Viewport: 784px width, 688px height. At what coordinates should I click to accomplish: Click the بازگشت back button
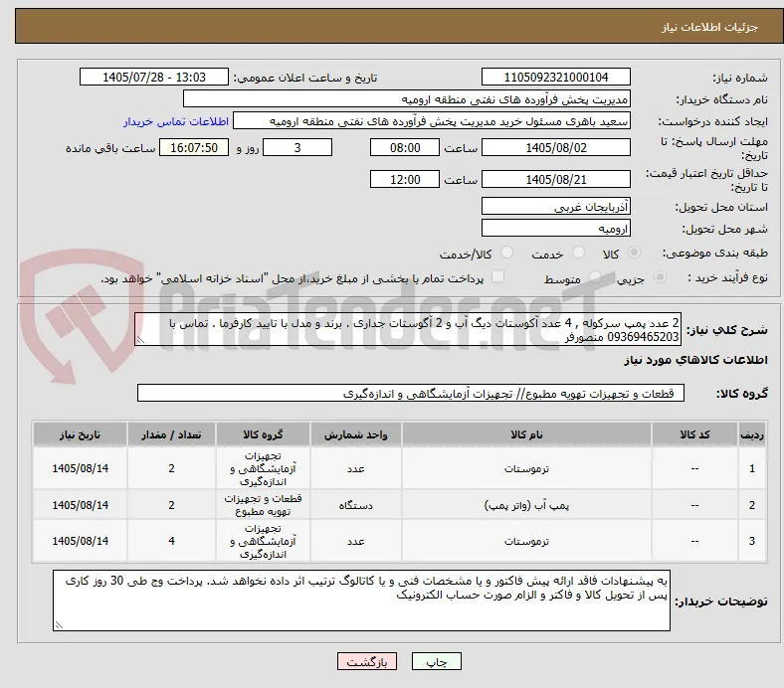point(367,661)
